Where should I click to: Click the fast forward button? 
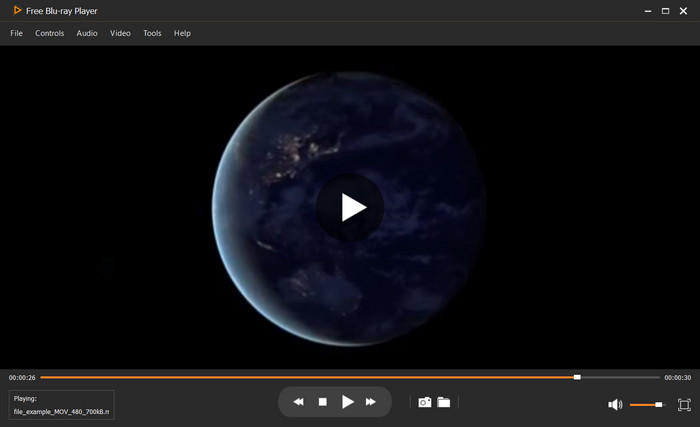coord(371,402)
